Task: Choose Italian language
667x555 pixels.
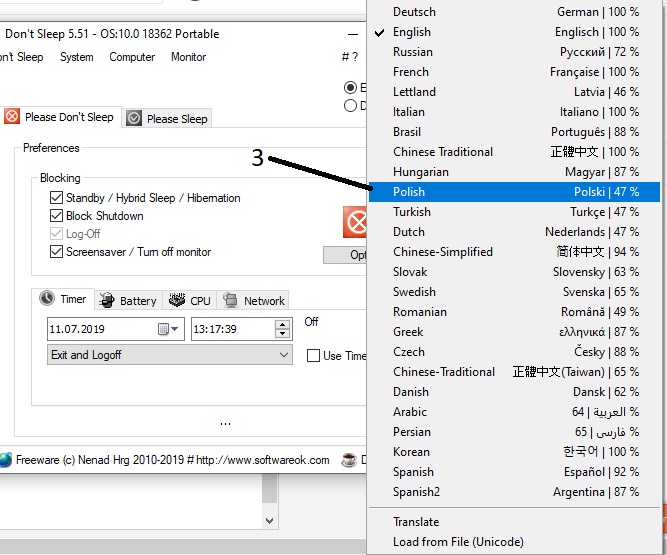Action: 514,112
